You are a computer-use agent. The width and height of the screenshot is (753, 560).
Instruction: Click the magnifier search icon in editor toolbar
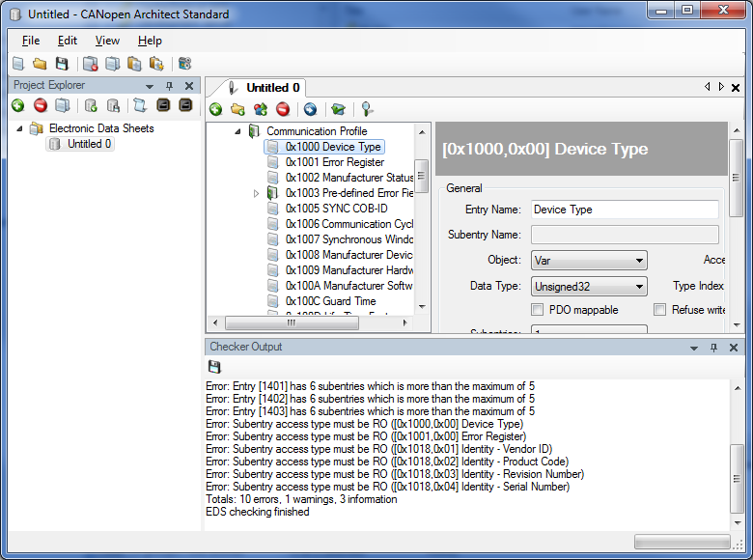coord(367,109)
